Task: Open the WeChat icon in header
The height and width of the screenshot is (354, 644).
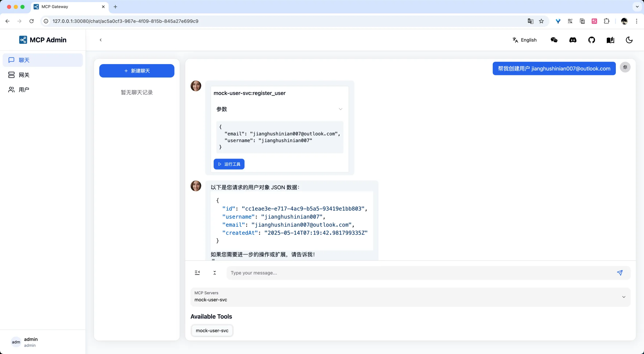Action: [x=554, y=40]
